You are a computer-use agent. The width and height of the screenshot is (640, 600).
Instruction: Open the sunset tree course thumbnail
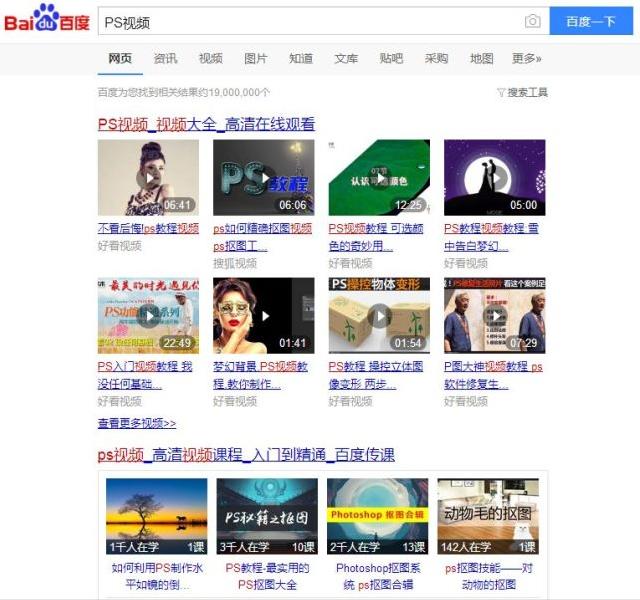[156, 516]
